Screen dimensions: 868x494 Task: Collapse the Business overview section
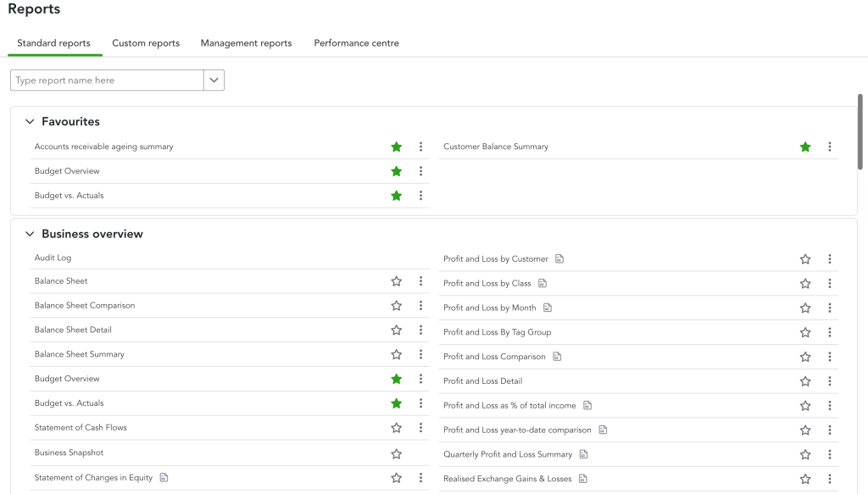30,234
